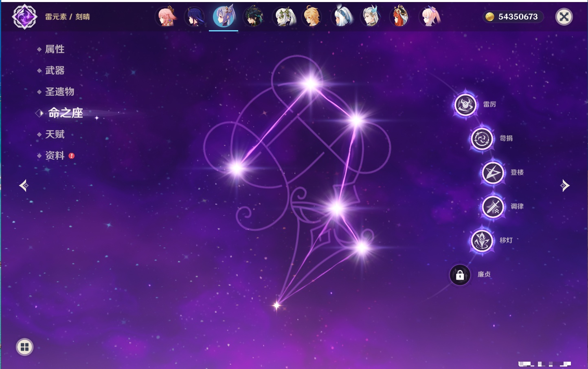The height and width of the screenshot is (369, 588).
Task: Click the 苛捐 label text
Action: point(506,138)
